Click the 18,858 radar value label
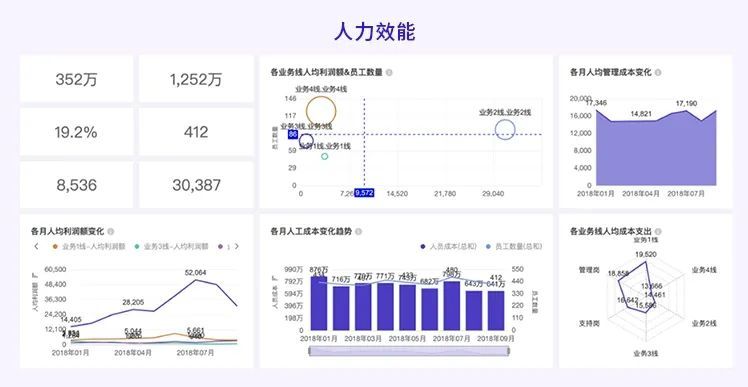The height and width of the screenshot is (387, 748). coord(618,274)
